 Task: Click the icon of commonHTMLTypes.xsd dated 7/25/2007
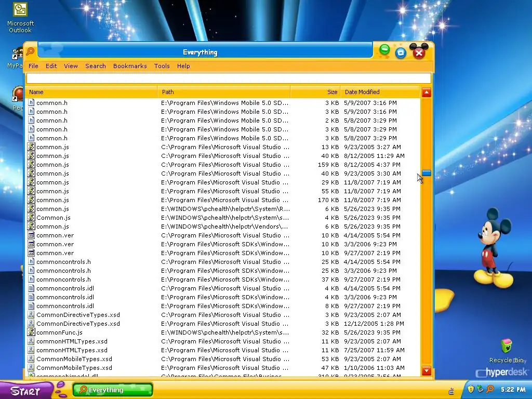tap(31, 350)
